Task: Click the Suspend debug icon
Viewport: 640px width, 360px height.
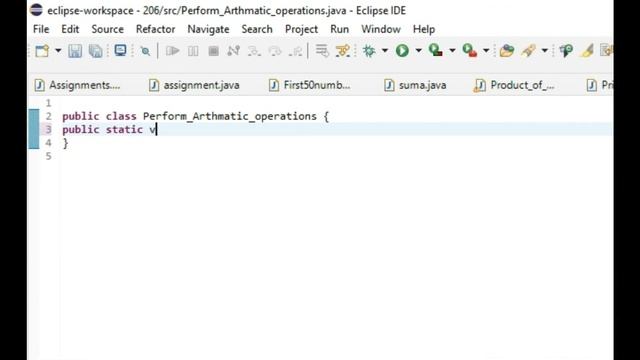Action: point(193,51)
